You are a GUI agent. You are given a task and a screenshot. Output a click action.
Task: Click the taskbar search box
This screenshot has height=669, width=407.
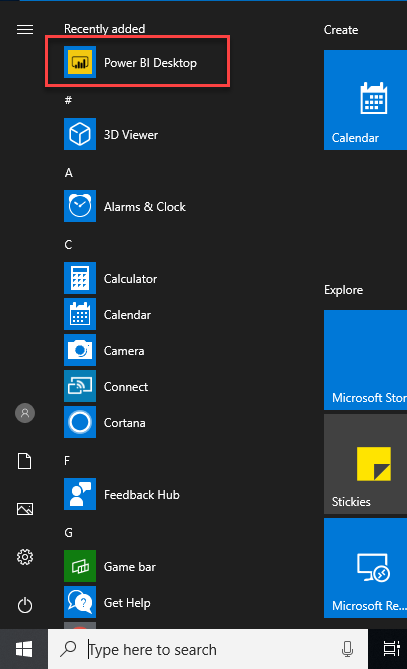tap(208, 649)
